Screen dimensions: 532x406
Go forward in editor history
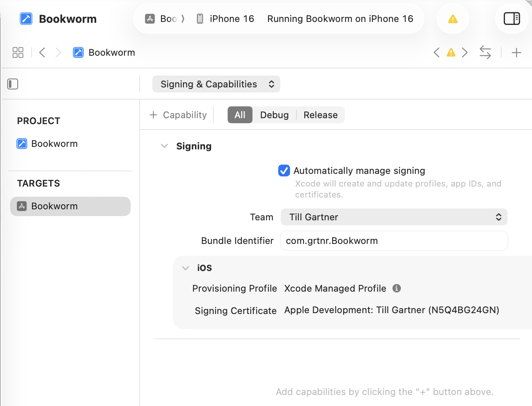(x=58, y=52)
